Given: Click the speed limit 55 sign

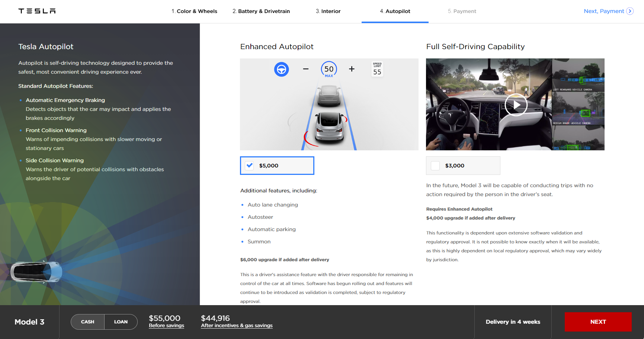Looking at the screenshot, I should (x=377, y=69).
